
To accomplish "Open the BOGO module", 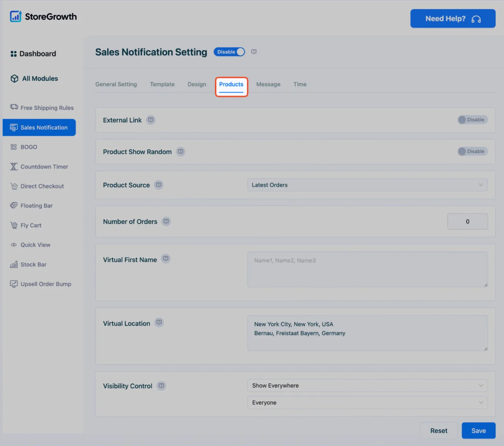I will [24, 147].
